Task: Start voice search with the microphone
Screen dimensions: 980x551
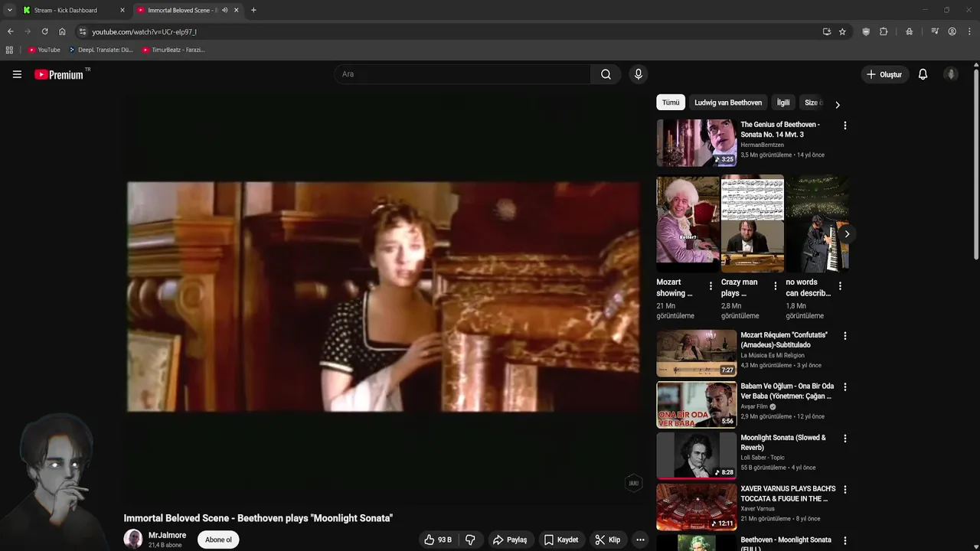Action: (638, 74)
